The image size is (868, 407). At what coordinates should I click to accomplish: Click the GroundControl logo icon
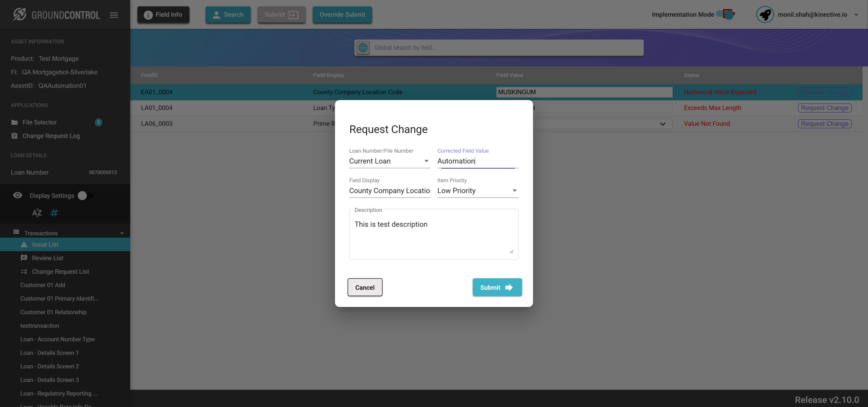20,15
